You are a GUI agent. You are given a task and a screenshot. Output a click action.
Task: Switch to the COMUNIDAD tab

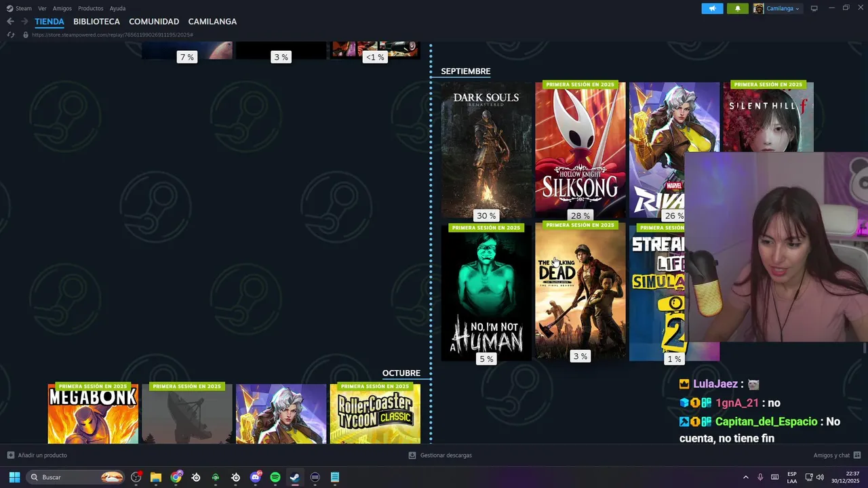(x=154, y=22)
